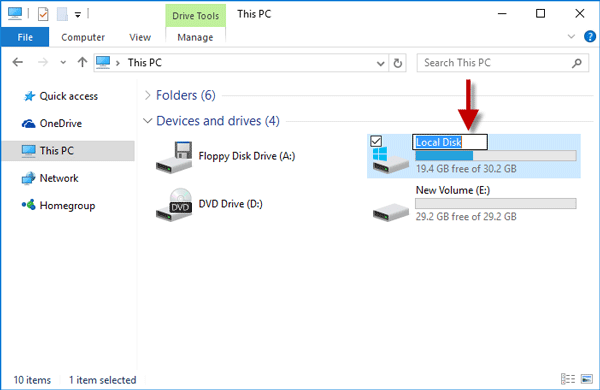Screen dimensions: 600x390
Task: Click 19.4 GB free of 30.2 GB text
Action: coord(466,169)
